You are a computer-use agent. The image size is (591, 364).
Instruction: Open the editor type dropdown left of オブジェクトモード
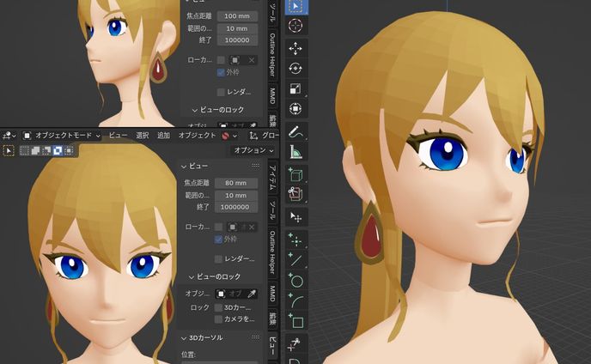[x=9, y=136]
